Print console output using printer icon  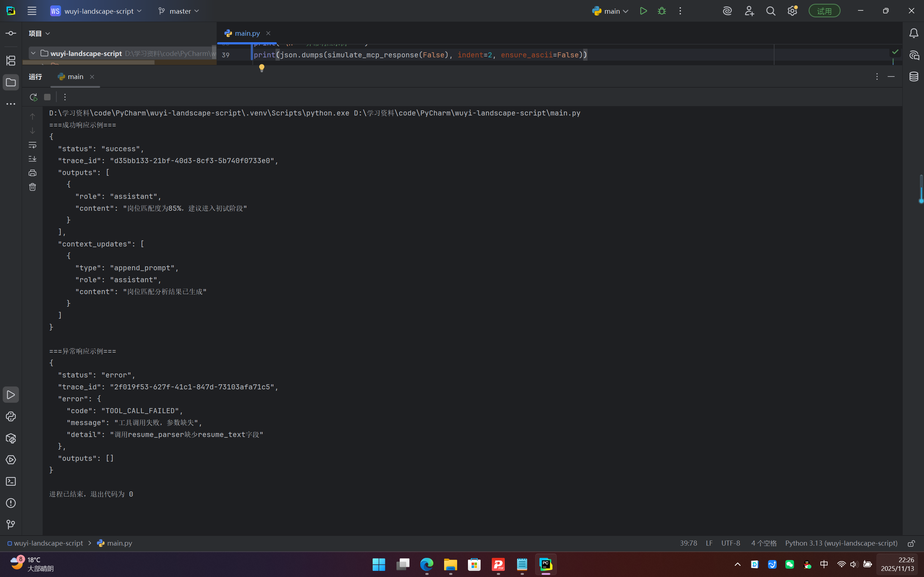pos(32,173)
